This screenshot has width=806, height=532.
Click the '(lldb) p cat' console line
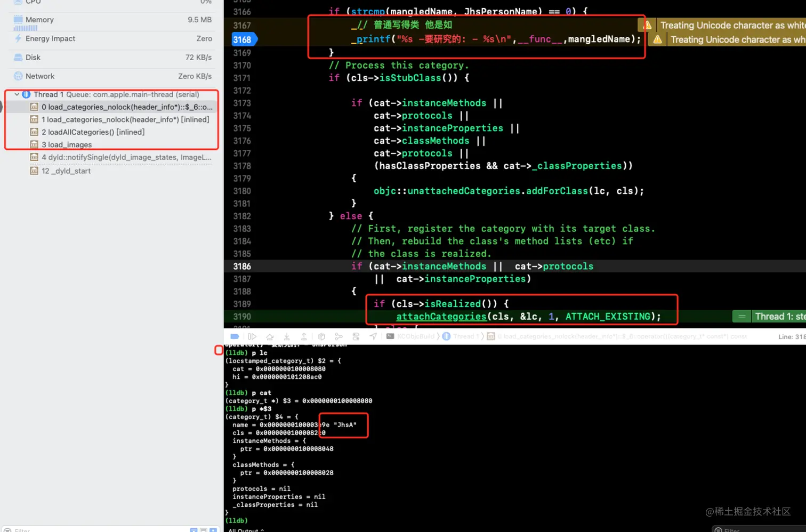248,393
